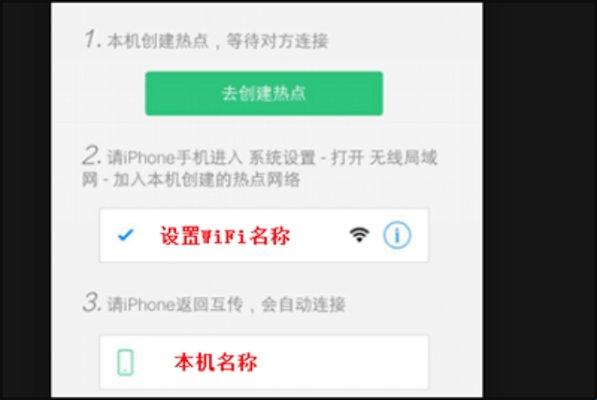Select the red 设置WiFi名称 label
The image size is (597, 400).
225,236
